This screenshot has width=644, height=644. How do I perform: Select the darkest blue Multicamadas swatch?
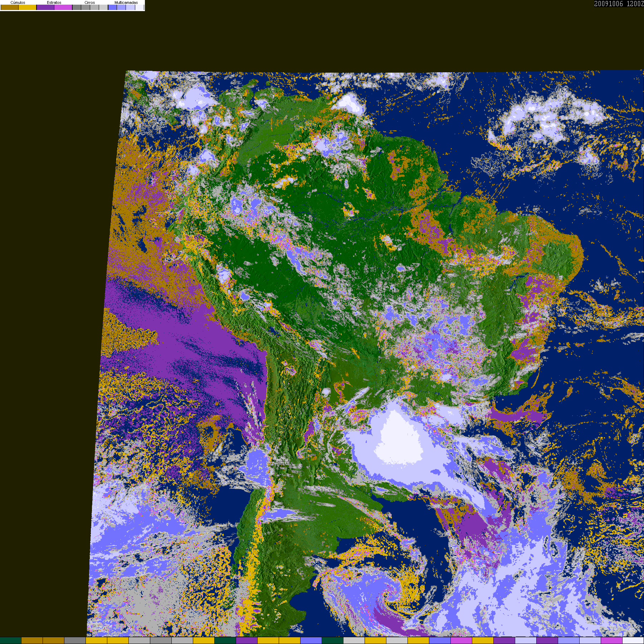point(112,7)
